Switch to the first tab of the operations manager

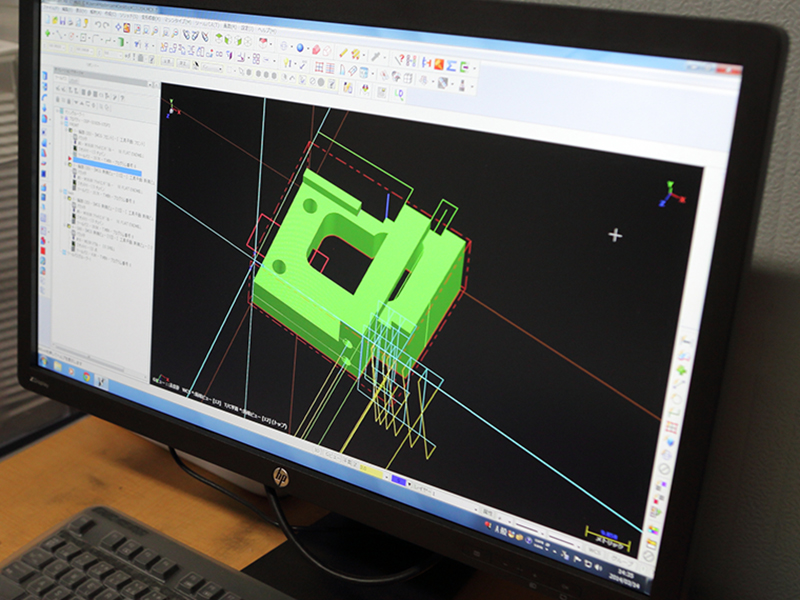[60, 78]
